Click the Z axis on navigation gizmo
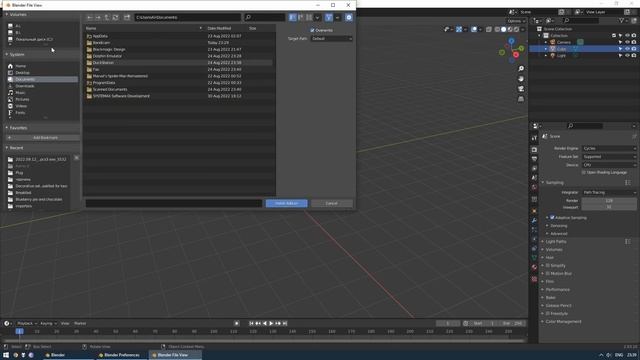Screen dimensions: 640x360 511,41
